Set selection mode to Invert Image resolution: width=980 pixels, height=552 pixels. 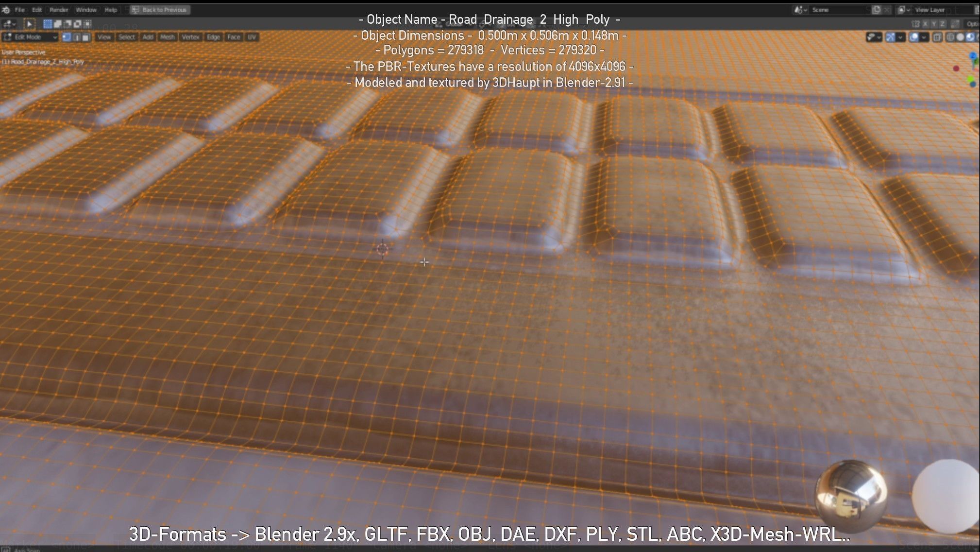coord(77,24)
